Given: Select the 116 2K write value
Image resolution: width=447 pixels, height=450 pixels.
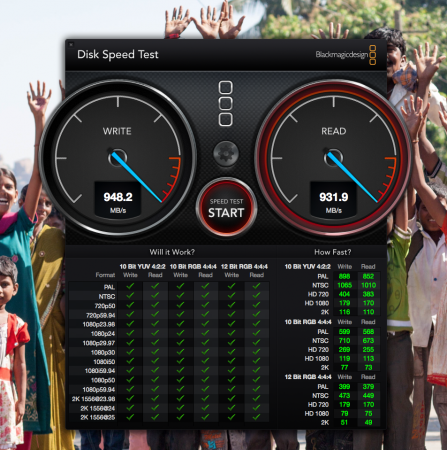Looking at the screenshot, I should [344, 312].
